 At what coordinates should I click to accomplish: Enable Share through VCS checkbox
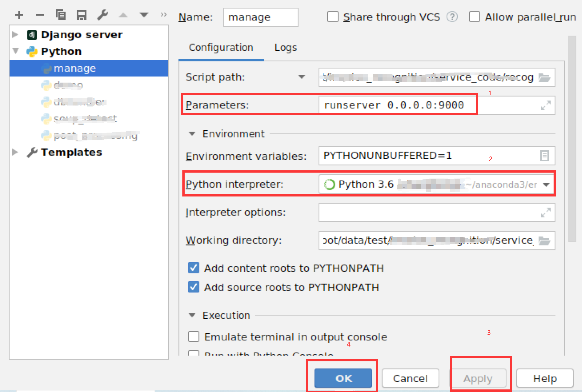pos(333,16)
